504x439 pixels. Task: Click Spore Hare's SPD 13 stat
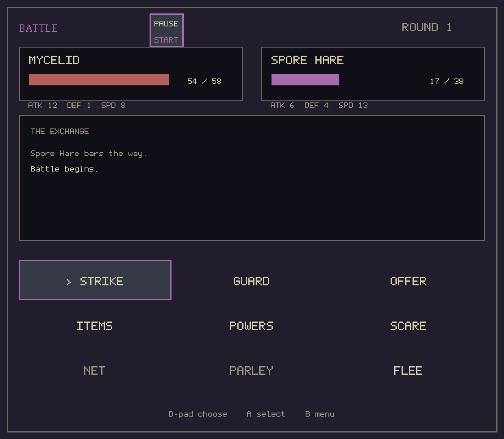353,105
